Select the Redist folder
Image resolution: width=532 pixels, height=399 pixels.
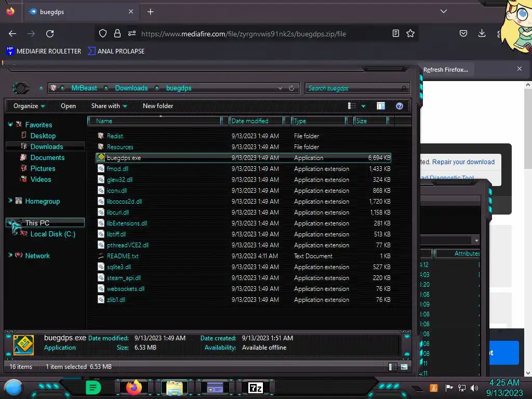pyautogui.click(x=115, y=136)
